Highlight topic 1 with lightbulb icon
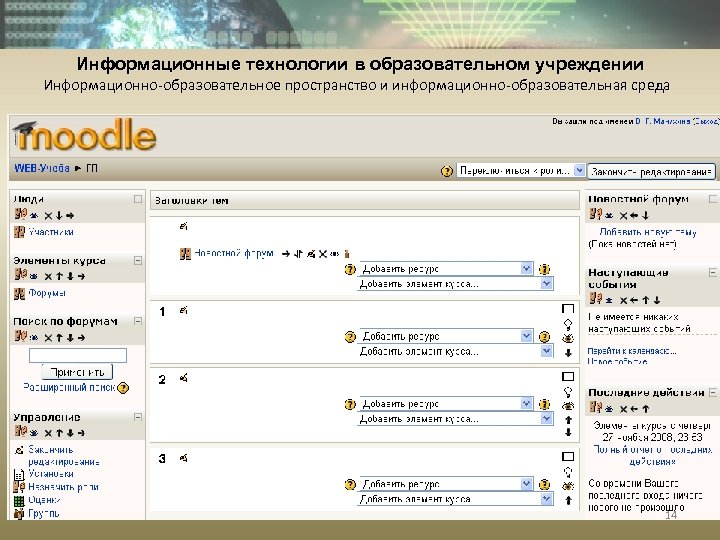The height and width of the screenshot is (540, 720). [x=568, y=324]
